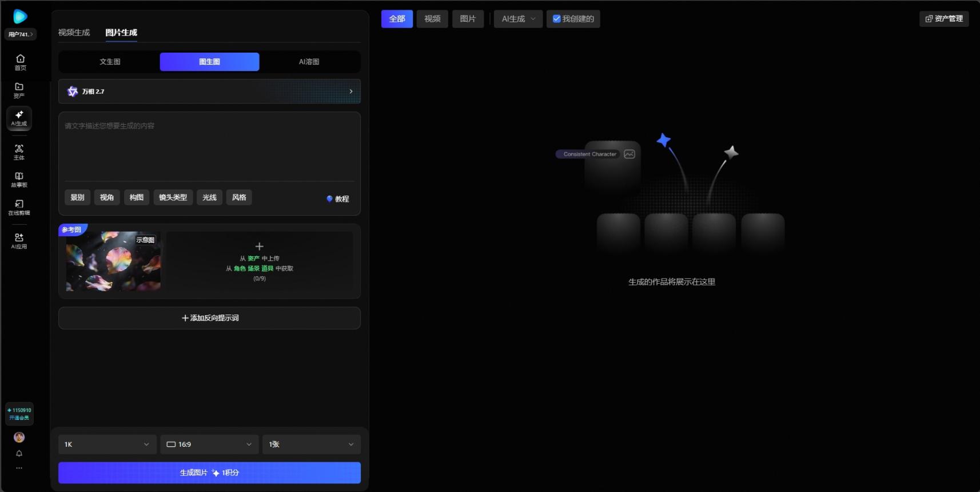This screenshot has height=492, width=980.
Task: Switch to the 图片生成 tab
Action: tap(121, 33)
